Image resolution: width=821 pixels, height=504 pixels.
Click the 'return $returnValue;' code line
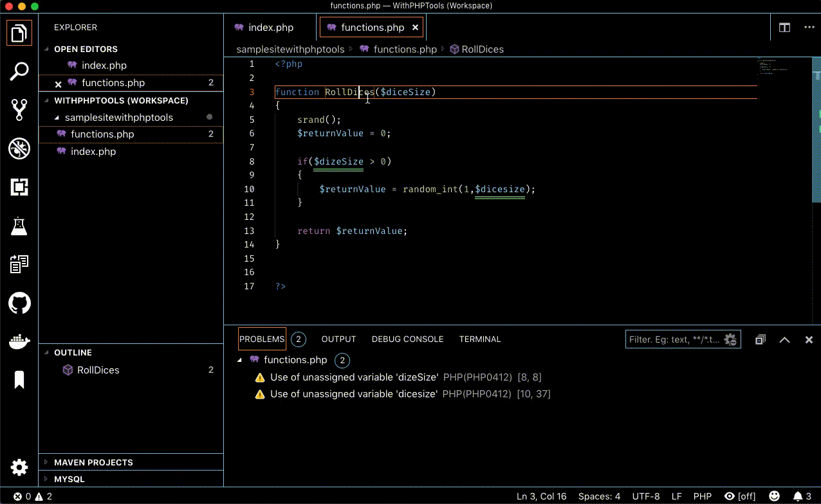click(353, 231)
